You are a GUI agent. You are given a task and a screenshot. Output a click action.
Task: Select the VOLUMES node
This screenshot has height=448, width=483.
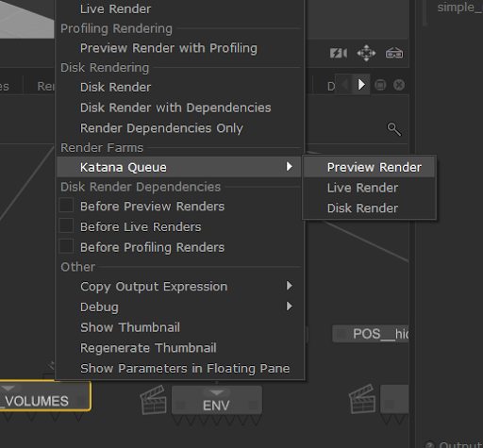pos(45,396)
